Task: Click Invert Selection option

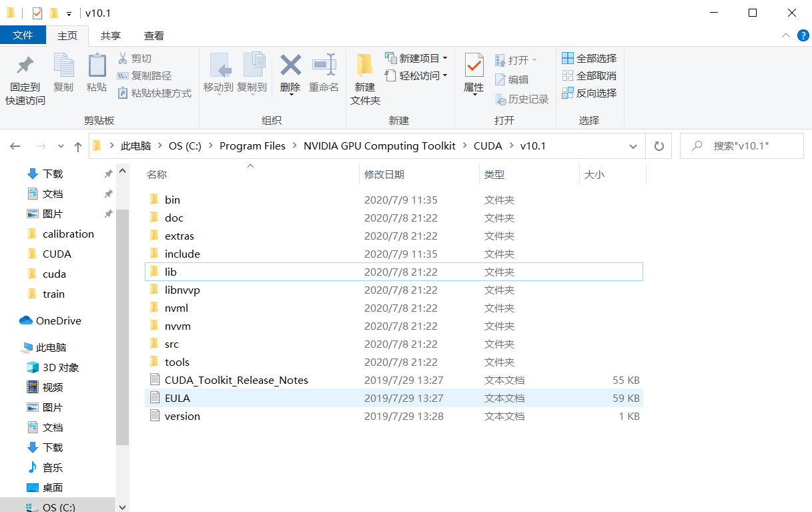Action: click(x=589, y=93)
